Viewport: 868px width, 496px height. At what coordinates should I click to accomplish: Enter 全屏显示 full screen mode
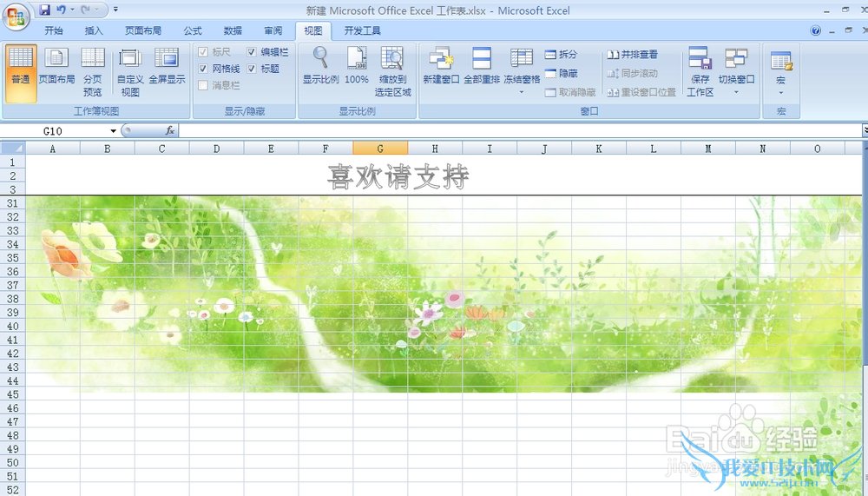[x=167, y=67]
